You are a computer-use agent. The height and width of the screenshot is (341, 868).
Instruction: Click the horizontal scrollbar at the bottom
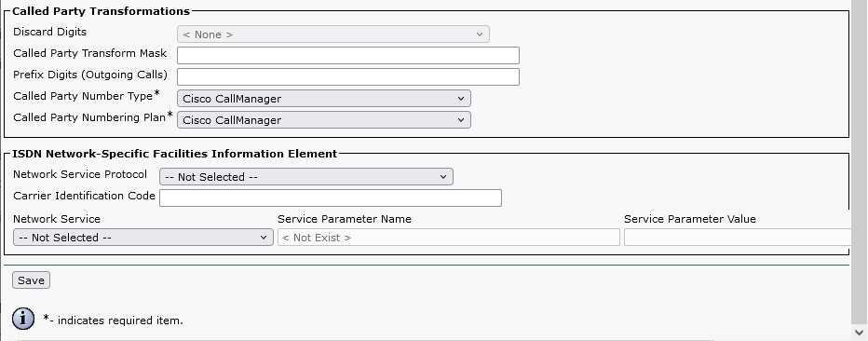click(365, 339)
